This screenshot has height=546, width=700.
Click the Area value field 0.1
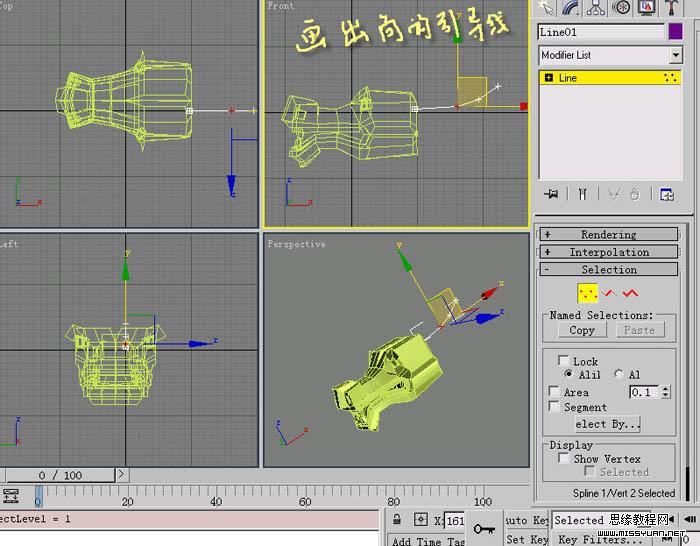[x=644, y=392]
